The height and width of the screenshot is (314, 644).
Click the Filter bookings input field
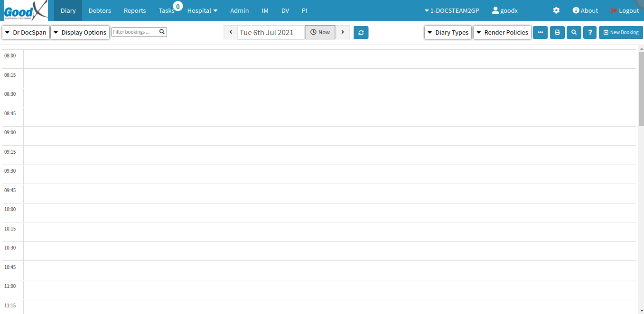click(x=135, y=32)
